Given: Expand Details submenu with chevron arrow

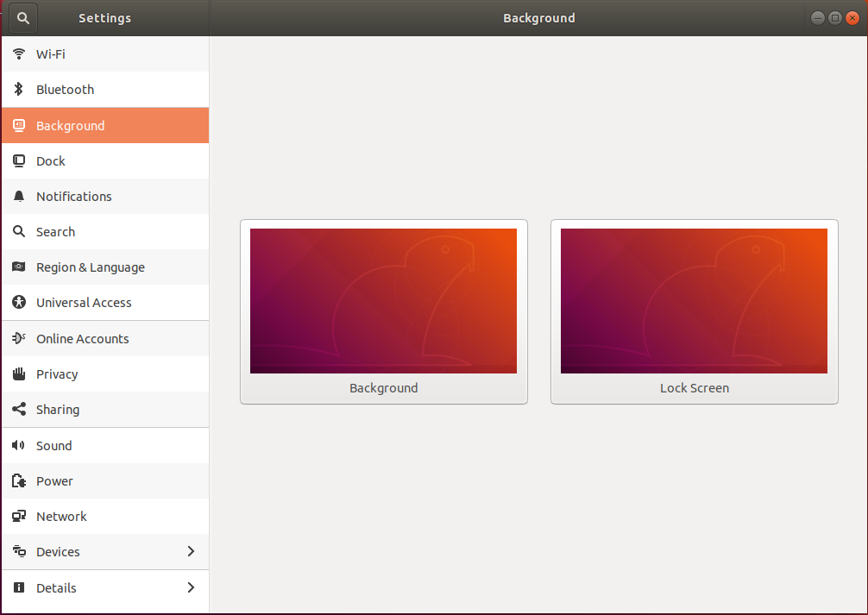Looking at the screenshot, I should (x=191, y=587).
